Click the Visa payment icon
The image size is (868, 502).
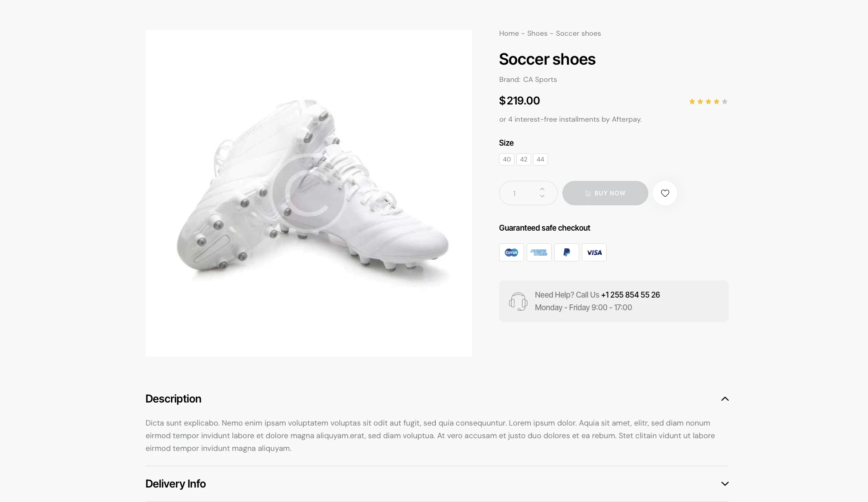594,252
